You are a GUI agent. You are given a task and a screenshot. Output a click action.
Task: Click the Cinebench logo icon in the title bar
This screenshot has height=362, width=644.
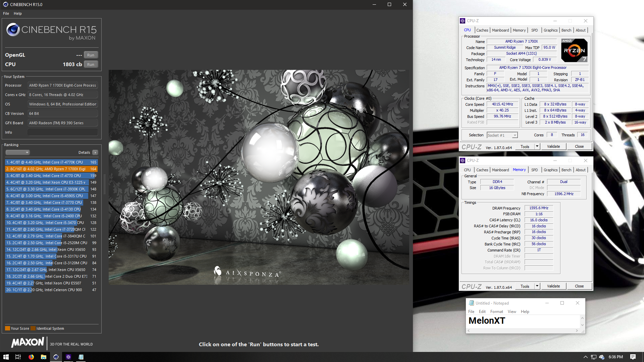[x=5, y=4]
